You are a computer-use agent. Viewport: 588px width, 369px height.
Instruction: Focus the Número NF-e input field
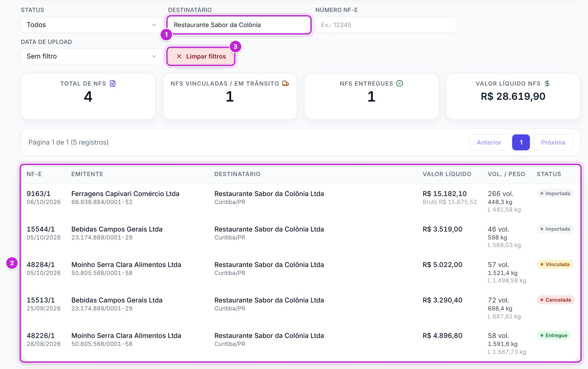[x=386, y=25]
